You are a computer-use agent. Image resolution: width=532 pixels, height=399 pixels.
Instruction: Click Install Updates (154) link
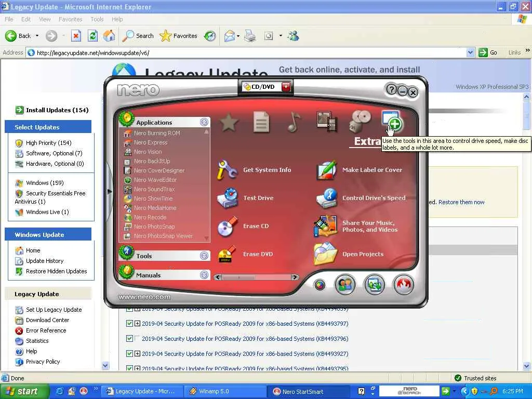[57, 110]
